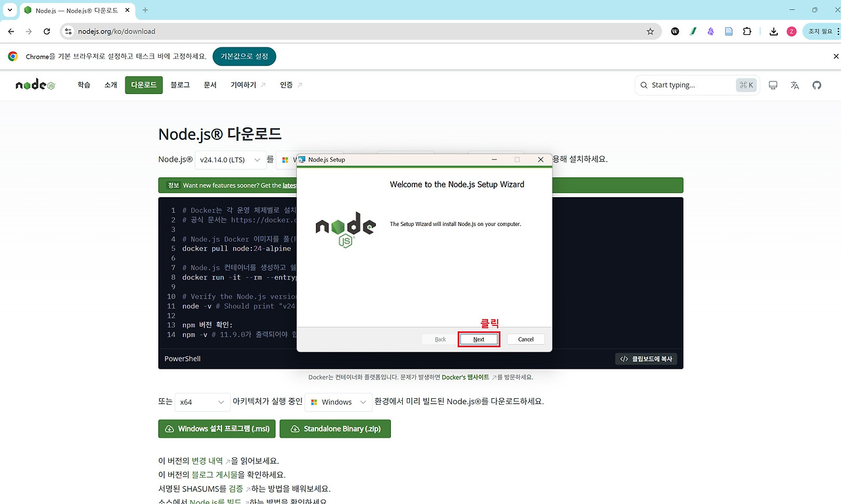Image resolution: width=841 pixels, height=504 pixels.
Task: Go to Node.js home via logo
Action: pyautogui.click(x=35, y=85)
